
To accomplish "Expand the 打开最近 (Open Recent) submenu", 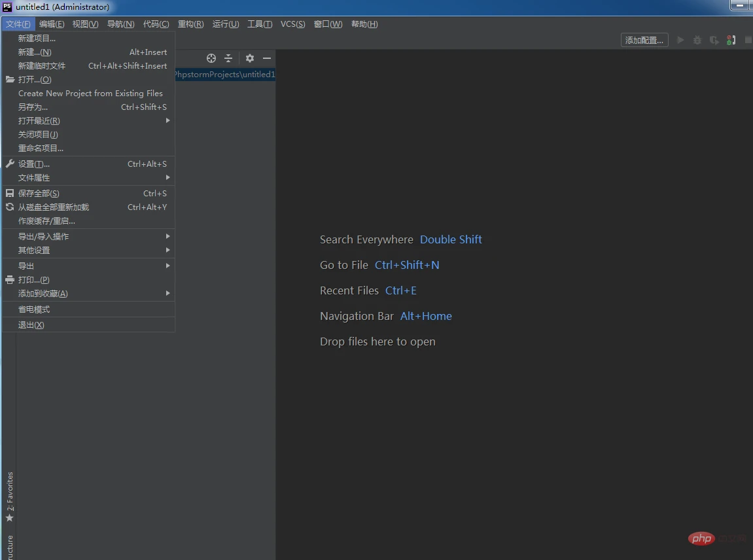I will pyautogui.click(x=39, y=121).
